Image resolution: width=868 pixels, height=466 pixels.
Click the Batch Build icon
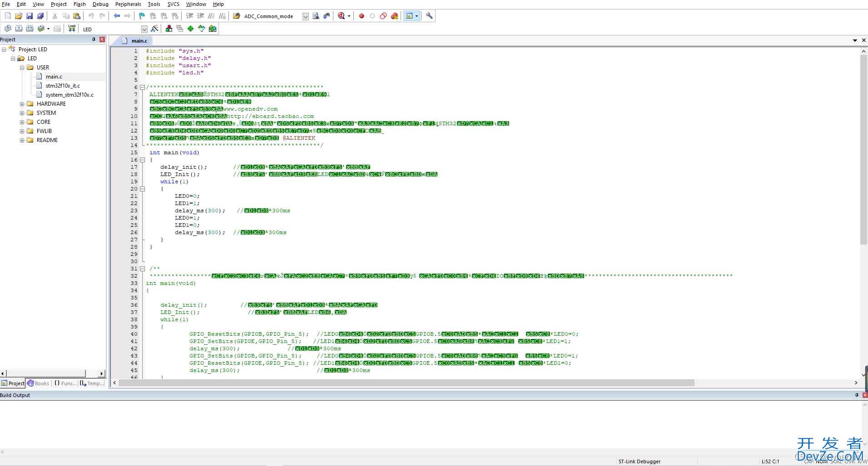(x=41, y=29)
